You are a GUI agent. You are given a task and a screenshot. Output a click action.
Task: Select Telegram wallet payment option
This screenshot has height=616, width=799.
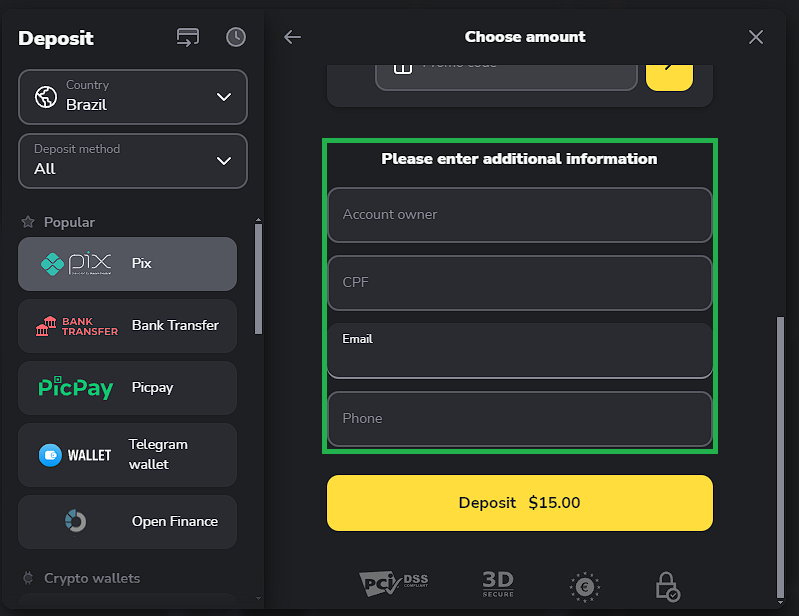(x=127, y=455)
